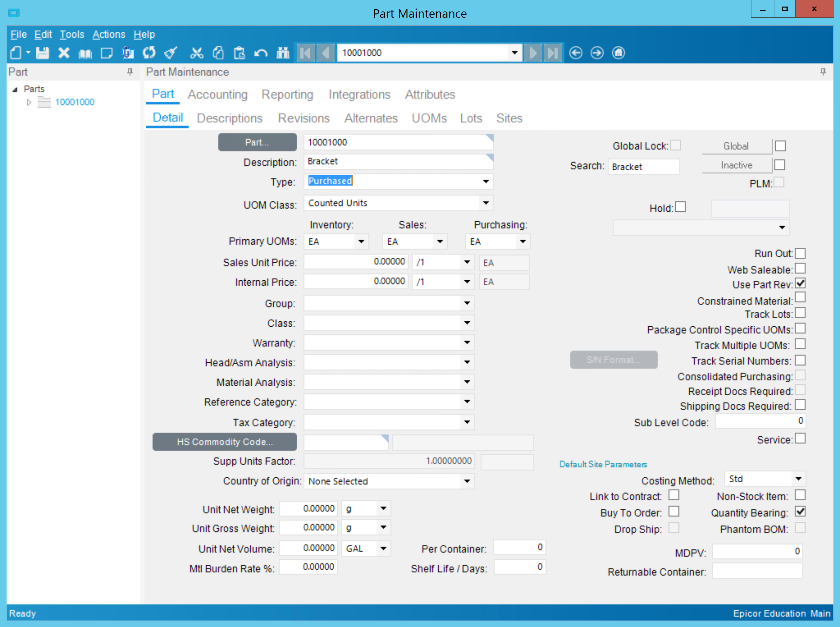The width and height of the screenshot is (840, 627).
Task: Open the Actions menu
Action: coord(109,34)
